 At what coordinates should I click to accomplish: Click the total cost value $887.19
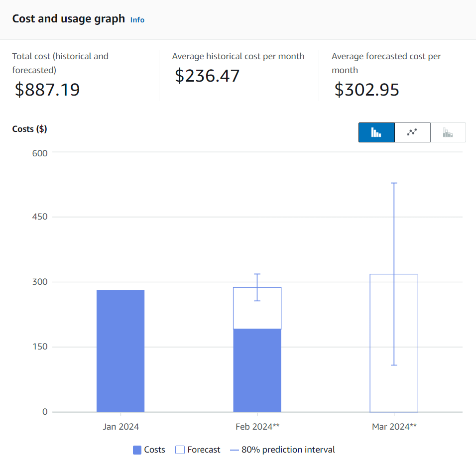(47, 90)
